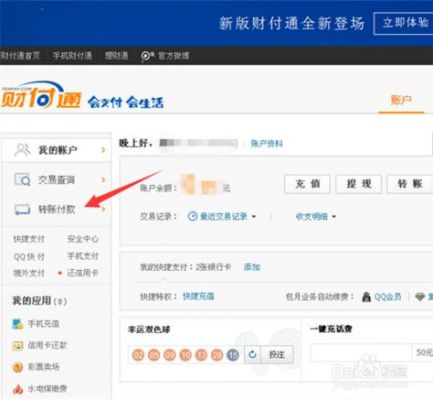433x400 pixels.
Task: Click lottery ball number 05
Action: (x=154, y=355)
